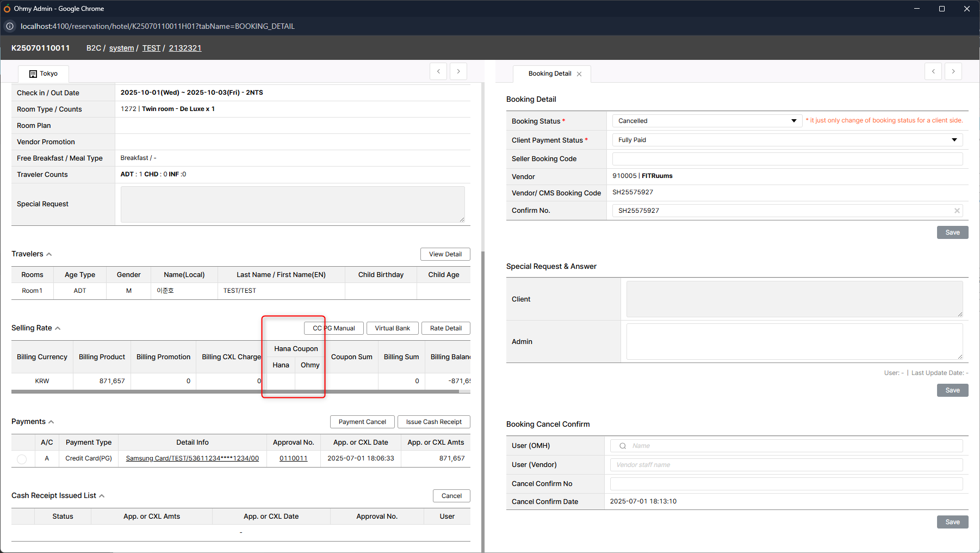The height and width of the screenshot is (553, 980).
Task: Click the Payment Cancel button
Action: click(362, 422)
